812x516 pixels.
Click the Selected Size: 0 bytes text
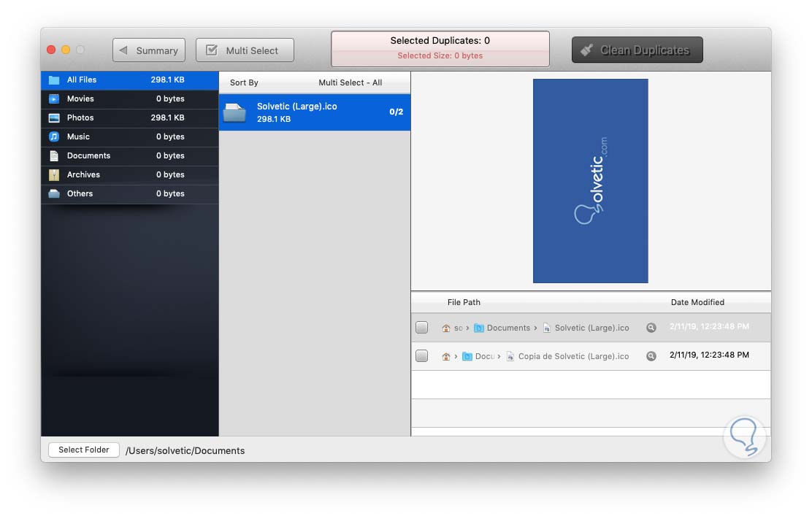[x=440, y=55]
